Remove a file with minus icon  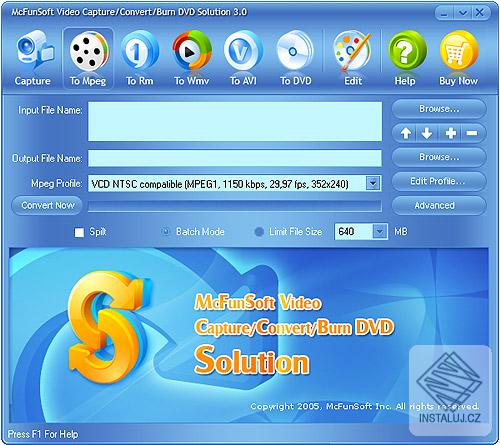pos(472,133)
